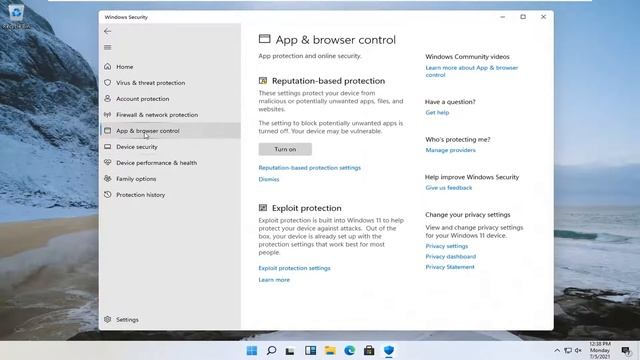Maximize the Windows Security window
This screenshot has height=360, width=640.
(x=523, y=17)
